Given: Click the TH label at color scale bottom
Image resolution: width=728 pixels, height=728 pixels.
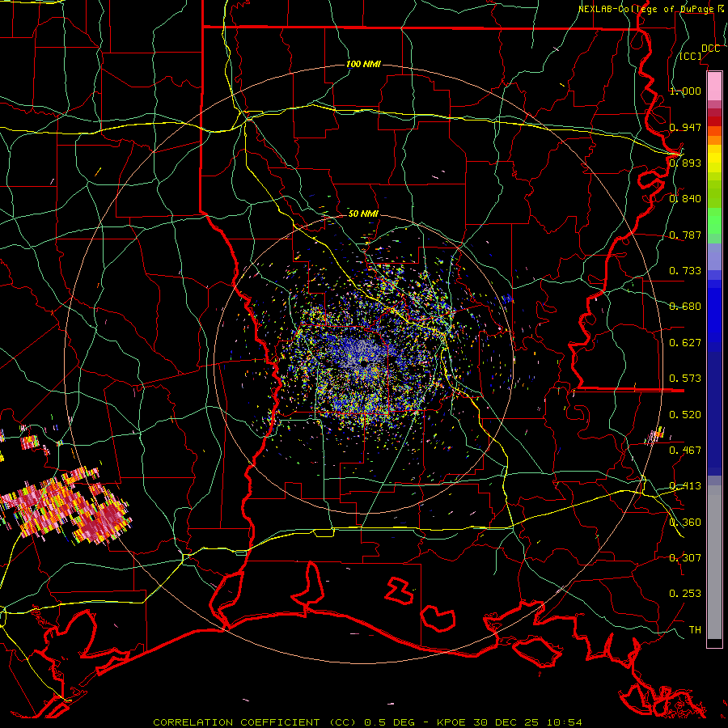Looking at the screenshot, I should pos(695,630).
